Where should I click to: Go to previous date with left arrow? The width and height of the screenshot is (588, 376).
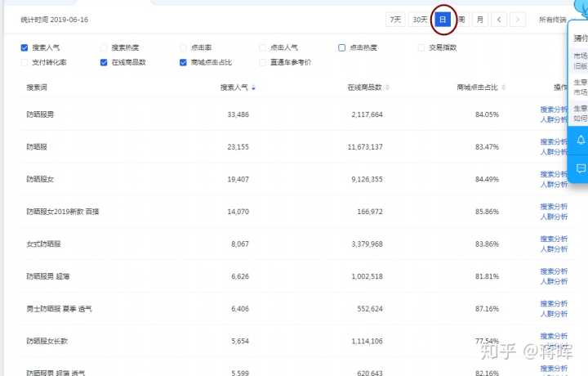coord(500,19)
